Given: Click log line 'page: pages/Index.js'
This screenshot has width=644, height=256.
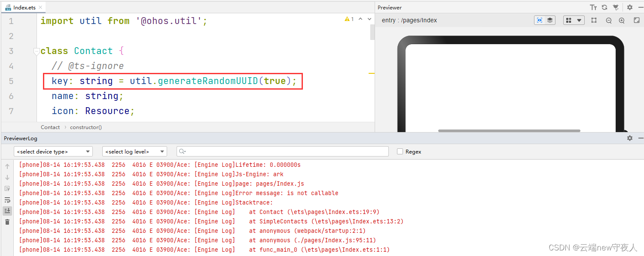Looking at the screenshot, I should coord(270,184).
